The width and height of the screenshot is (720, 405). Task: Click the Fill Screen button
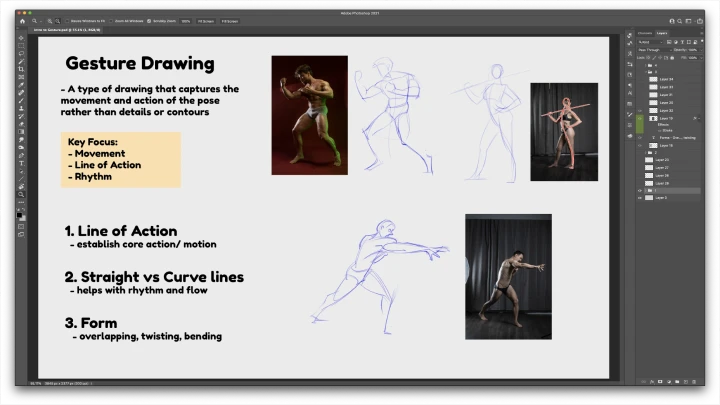coord(230,21)
